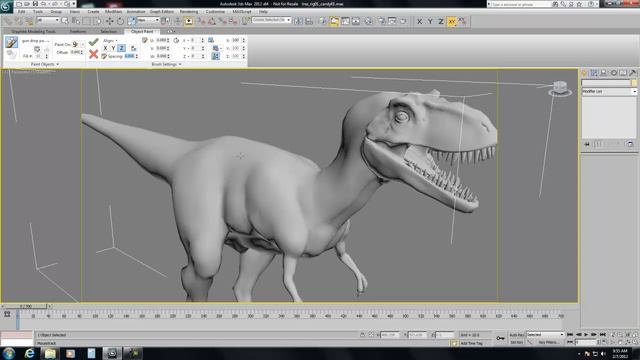Toggle the Set Key mode button
Screen dimensions: 640x360
coord(516,342)
